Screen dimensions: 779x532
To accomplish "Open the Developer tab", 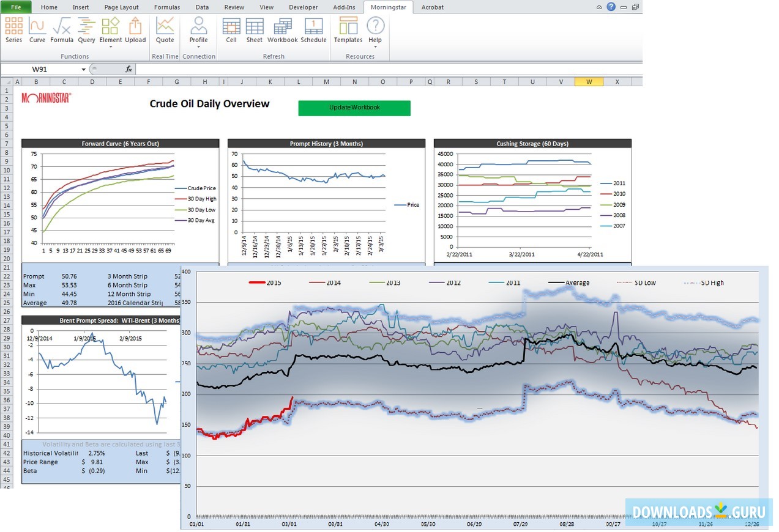I will coord(303,7).
